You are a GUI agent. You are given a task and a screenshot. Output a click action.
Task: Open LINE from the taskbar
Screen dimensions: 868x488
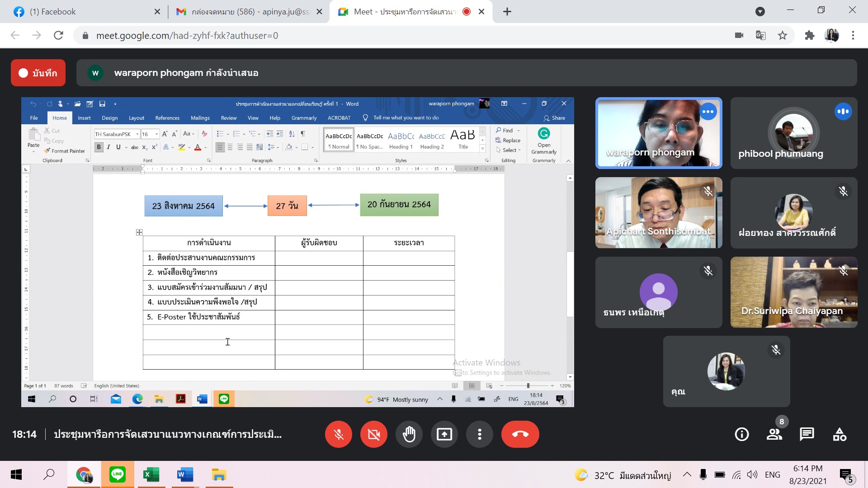(118, 474)
